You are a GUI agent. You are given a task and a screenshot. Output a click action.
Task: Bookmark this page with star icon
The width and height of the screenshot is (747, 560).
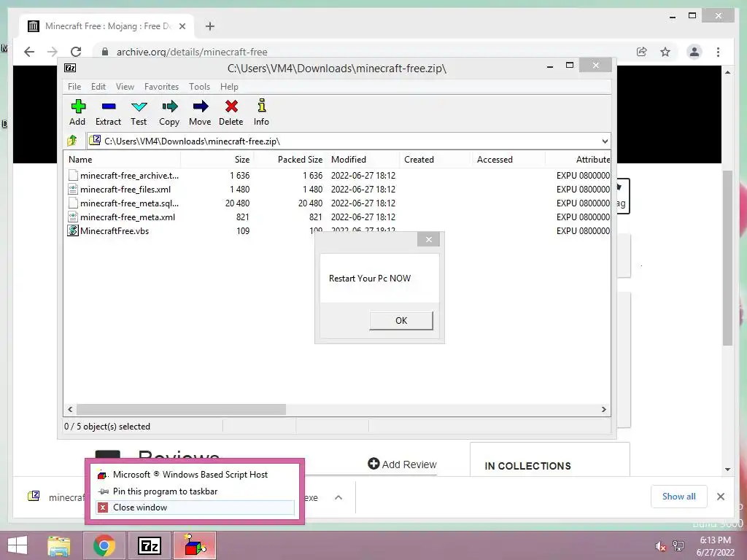click(665, 52)
